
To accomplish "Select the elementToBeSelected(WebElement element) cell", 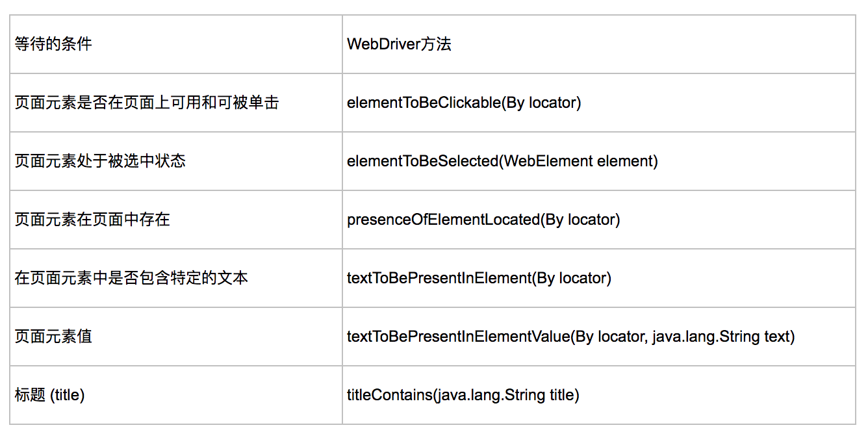I will coord(599,161).
